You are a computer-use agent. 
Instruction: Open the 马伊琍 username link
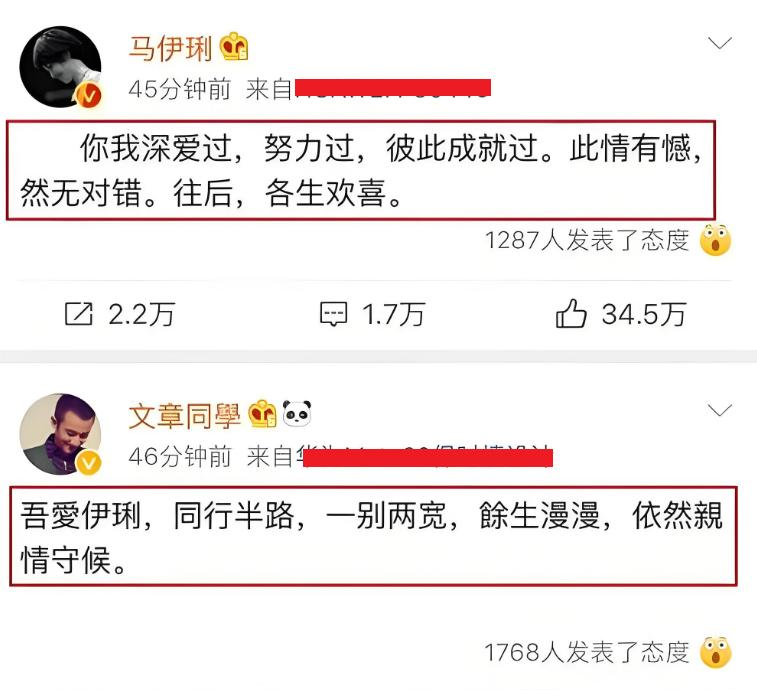point(170,48)
